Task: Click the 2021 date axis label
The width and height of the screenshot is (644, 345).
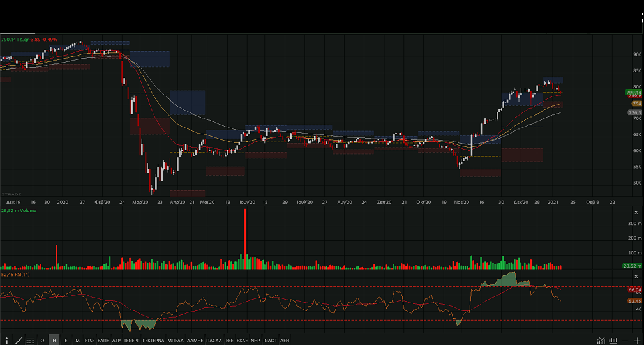Action: (x=553, y=203)
